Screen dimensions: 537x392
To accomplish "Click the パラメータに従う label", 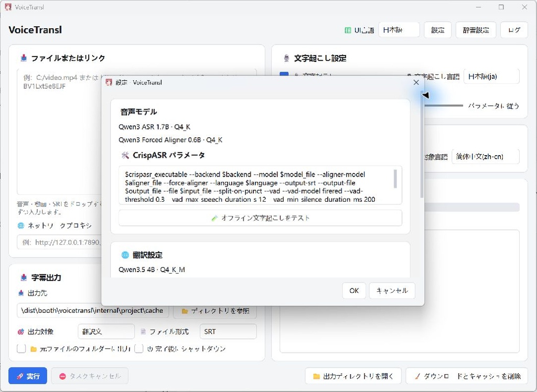I will pyautogui.click(x=493, y=106).
